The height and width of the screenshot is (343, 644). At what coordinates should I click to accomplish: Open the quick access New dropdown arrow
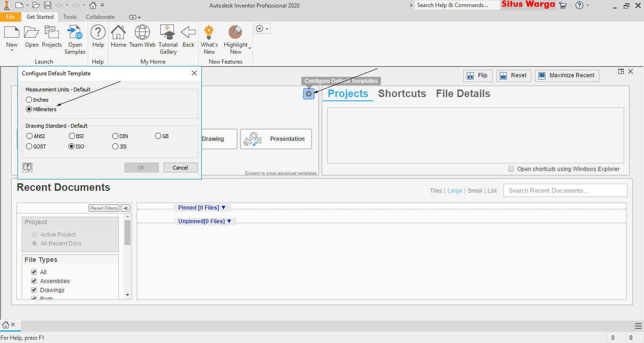[x=27, y=5]
